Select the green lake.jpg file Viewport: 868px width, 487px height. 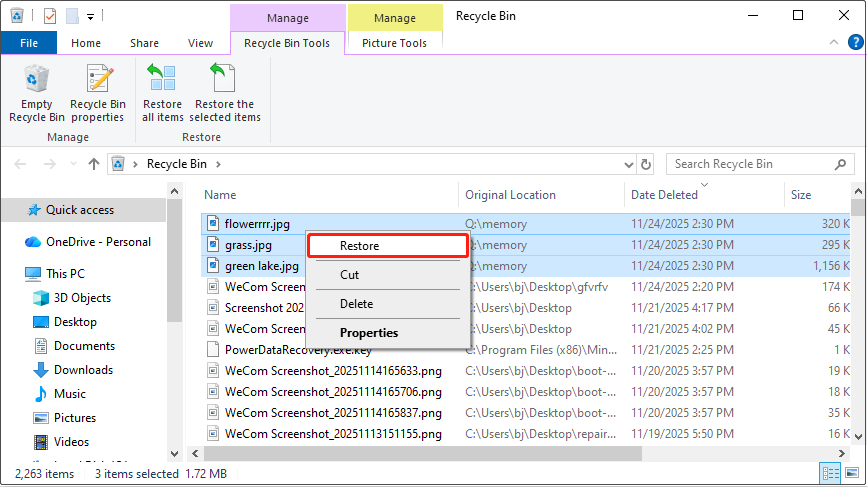tap(261, 266)
